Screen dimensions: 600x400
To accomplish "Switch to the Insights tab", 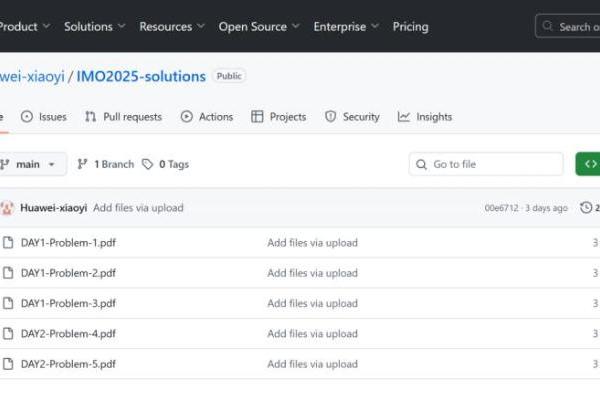I will [x=425, y=117].
